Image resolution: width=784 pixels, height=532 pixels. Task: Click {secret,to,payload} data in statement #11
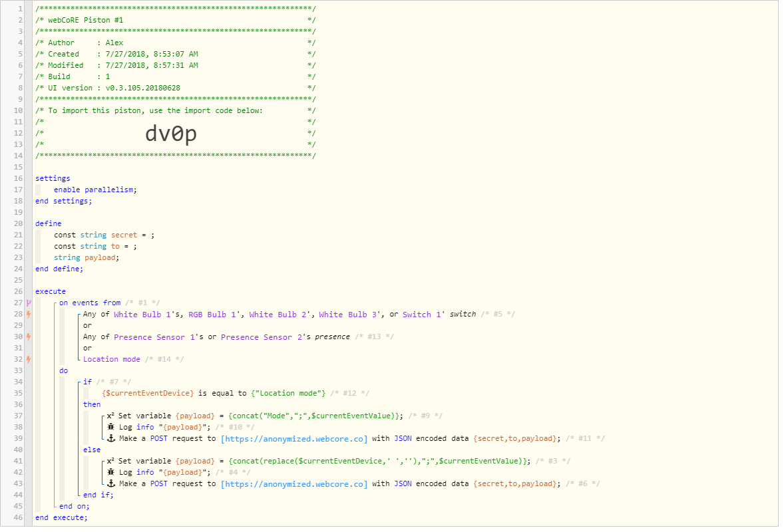[x=516, y=439]
